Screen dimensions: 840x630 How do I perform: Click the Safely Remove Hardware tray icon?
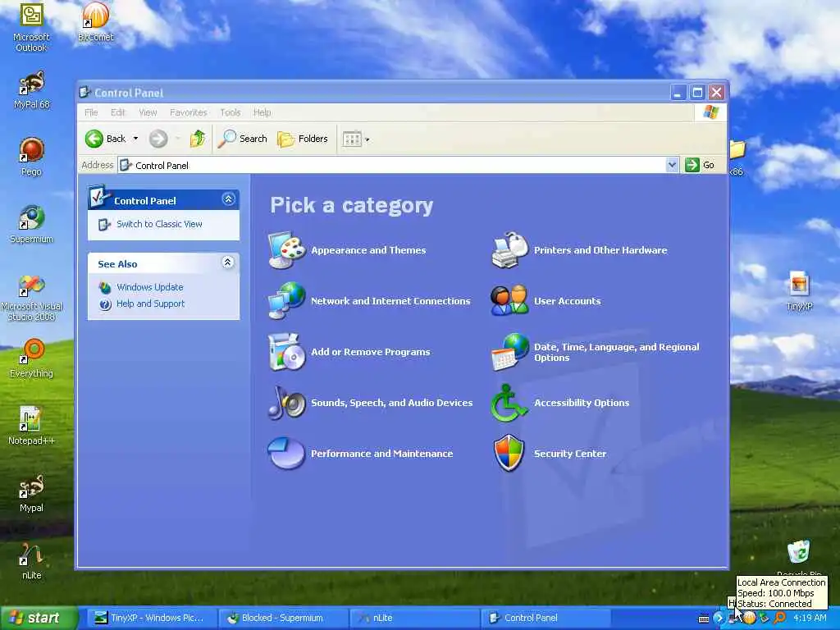coord(765,619)
